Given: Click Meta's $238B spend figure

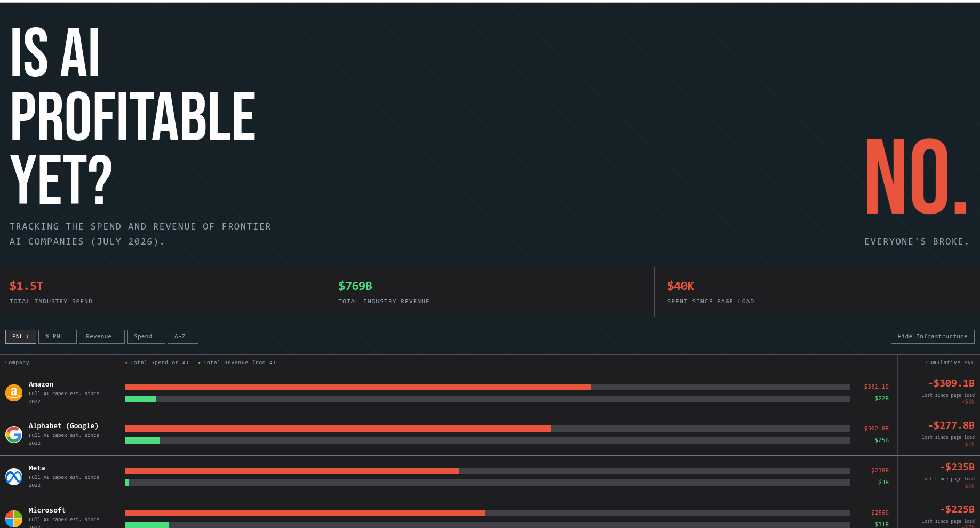Looking at the screenshot, I should point(880,471).
